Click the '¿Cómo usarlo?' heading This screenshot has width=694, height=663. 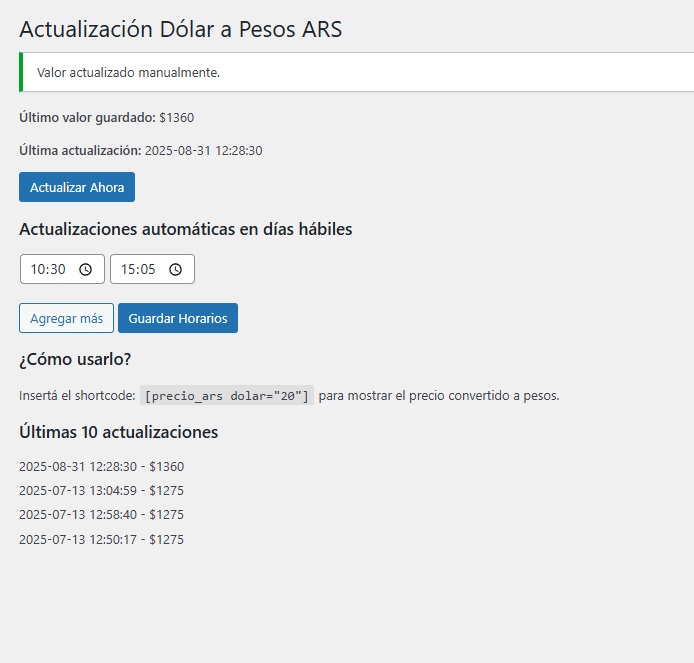pyautogui.click(x=75, y=359)
